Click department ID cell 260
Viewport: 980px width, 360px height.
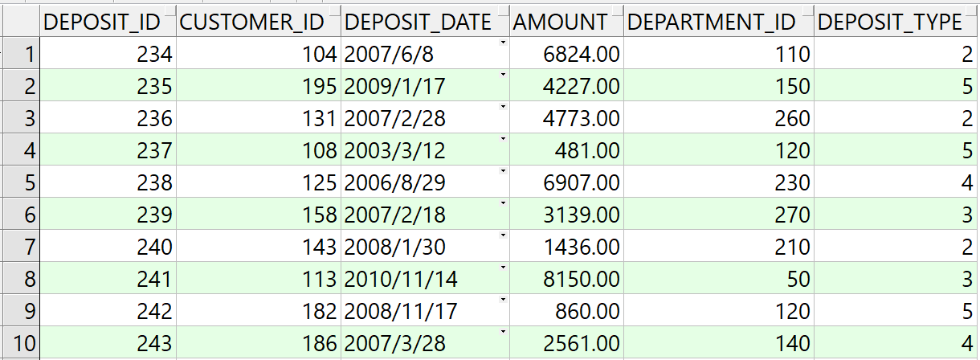(x=719, y=119)
